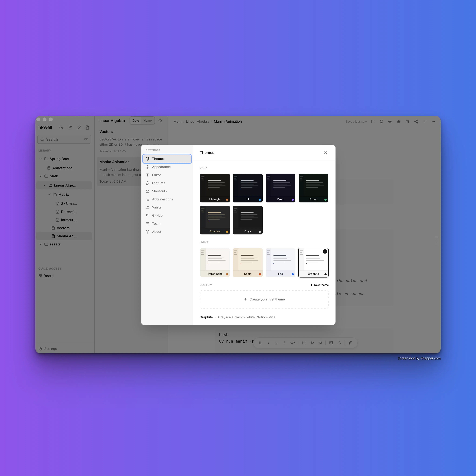Viewport: 476px width, 476px height.
Task: Select the Sepia light theme
Action: tap(248, 263)
